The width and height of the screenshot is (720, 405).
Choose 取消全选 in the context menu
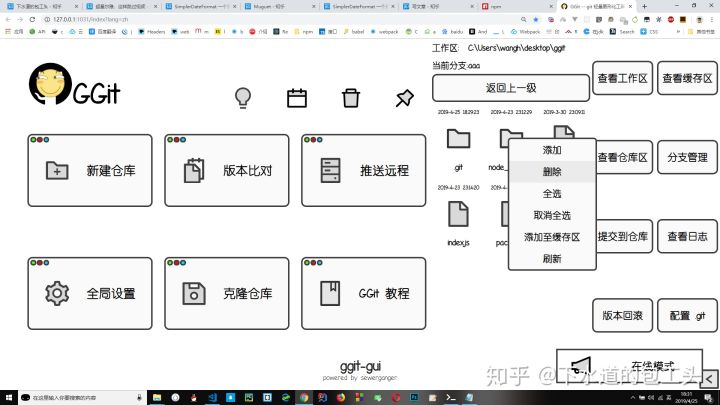point(552,215)
